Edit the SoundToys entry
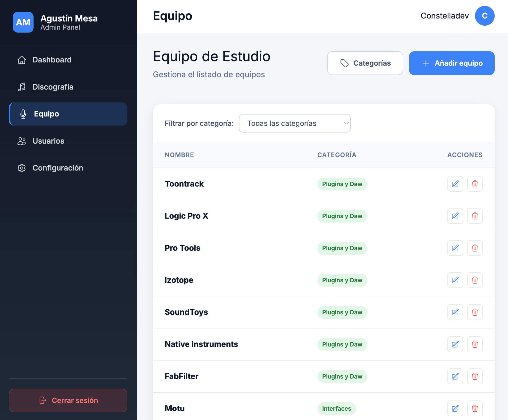The height and width of the screenshot is (420, 508). coord(455,312)
